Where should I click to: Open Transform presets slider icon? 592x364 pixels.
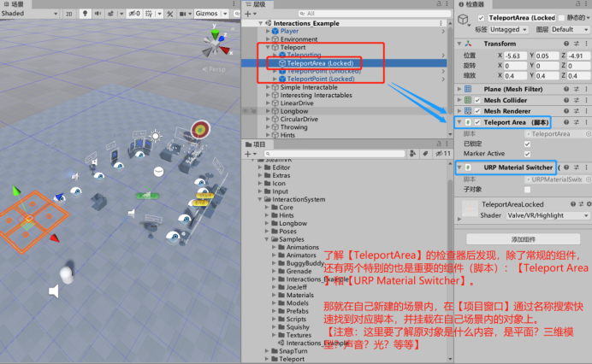pos(577,44)
